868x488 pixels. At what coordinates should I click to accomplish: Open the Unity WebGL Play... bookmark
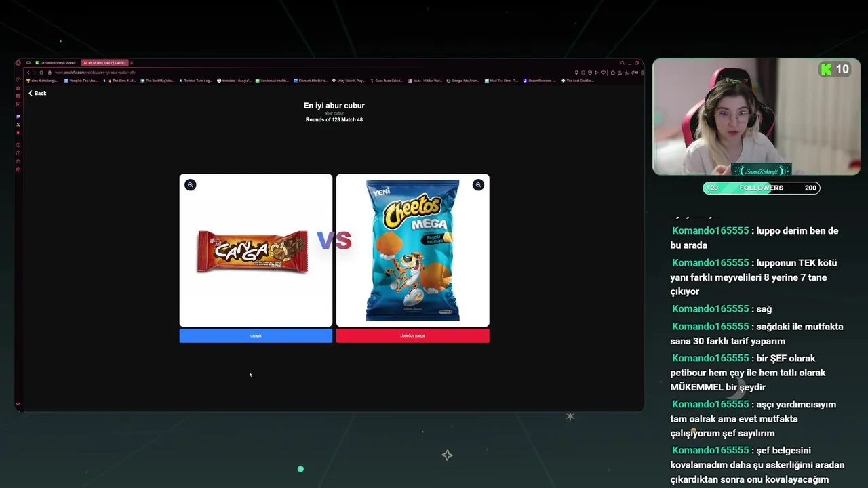(x=349, y=81)
